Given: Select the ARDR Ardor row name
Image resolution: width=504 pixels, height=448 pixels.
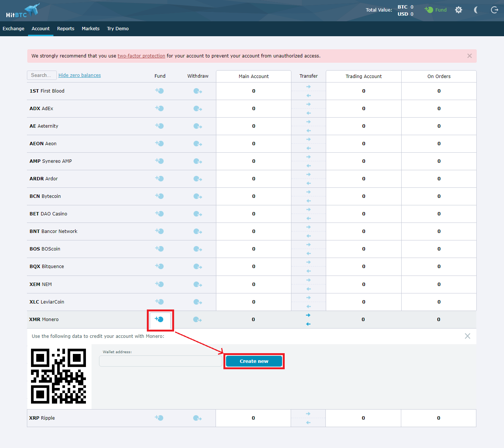Looking at the screenshot, I should point(44,179).
